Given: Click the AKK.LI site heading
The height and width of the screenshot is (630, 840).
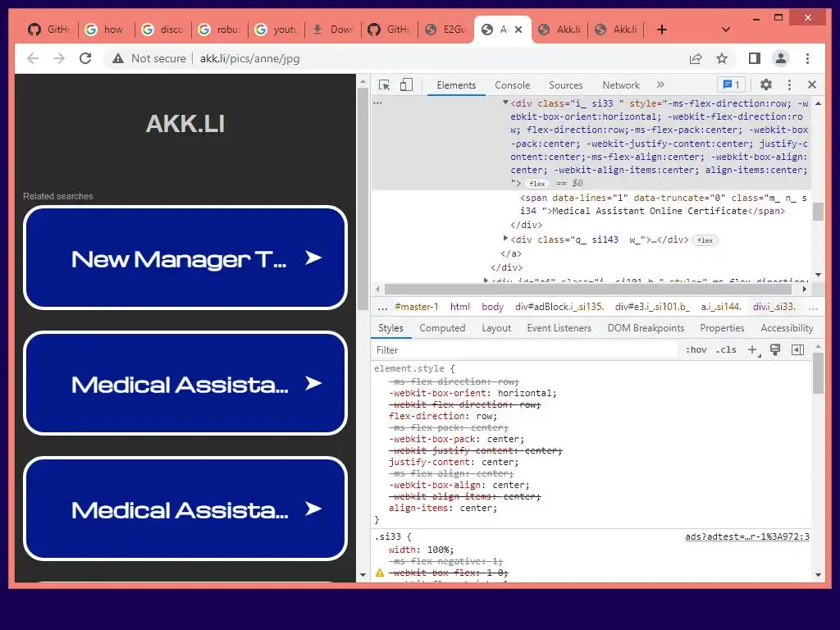Looking at the screenshot, I should point(185,124).
